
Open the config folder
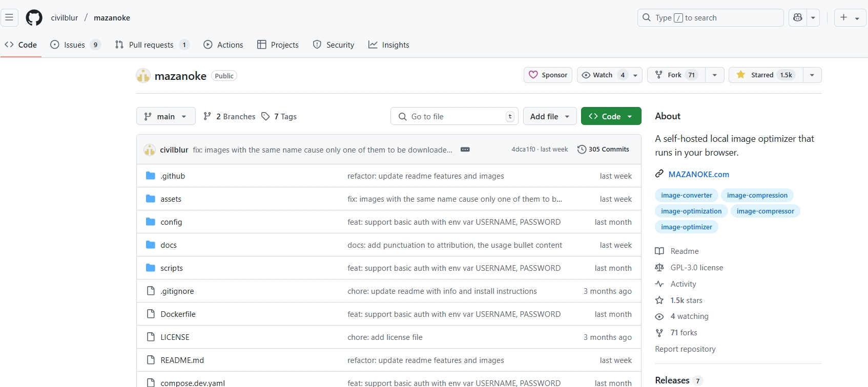171,222
